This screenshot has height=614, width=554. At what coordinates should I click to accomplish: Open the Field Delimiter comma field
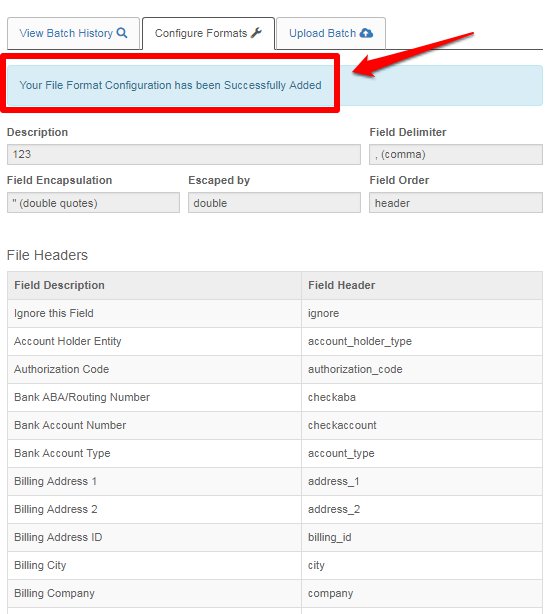tap(456, 154)
